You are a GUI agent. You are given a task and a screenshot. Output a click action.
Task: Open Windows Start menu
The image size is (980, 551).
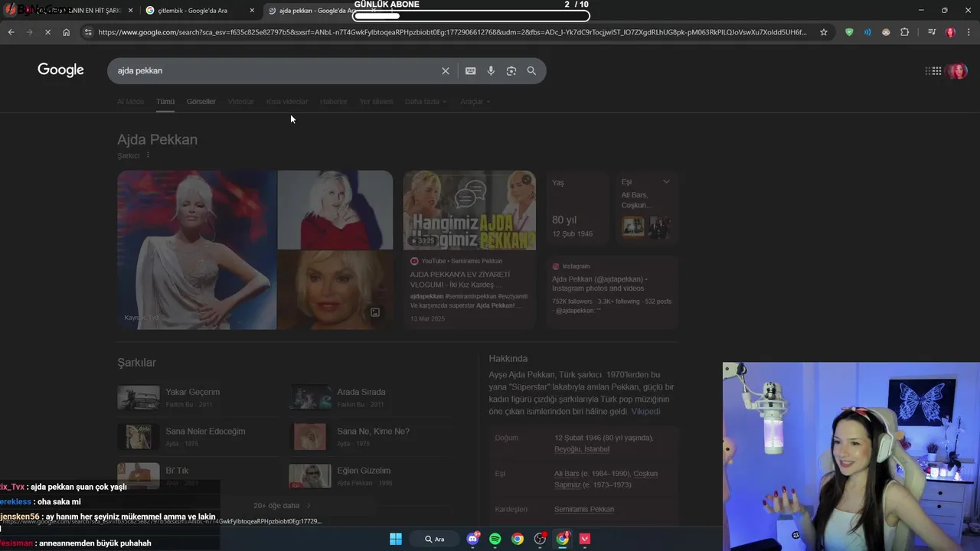point(396,539)
